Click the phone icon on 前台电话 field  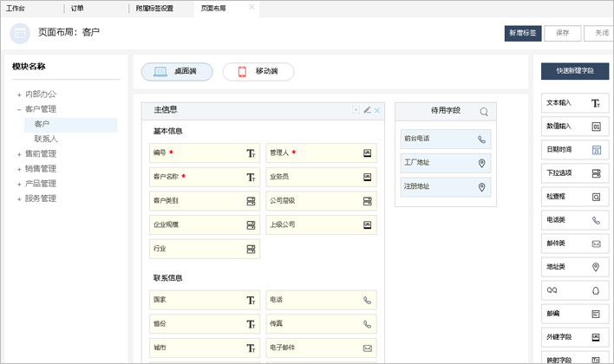481,139
